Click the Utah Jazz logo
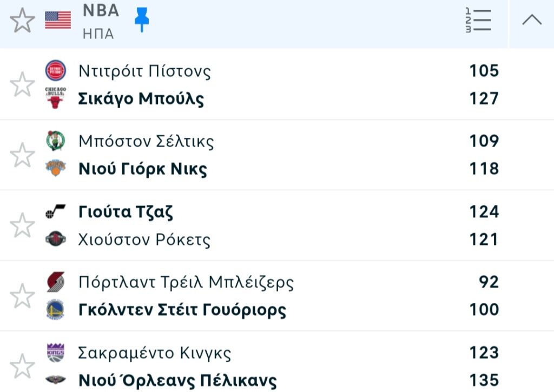 (x=56, y=211)
